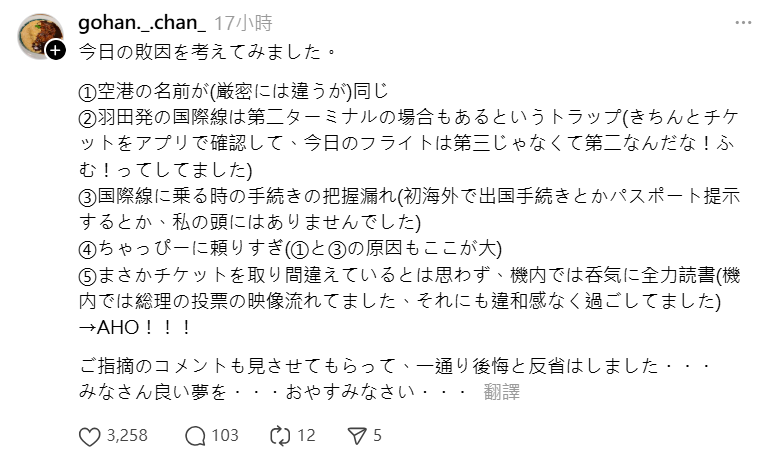The height and width of the screenshot is (460, 771).
Task: Like the post with the heart icon
Action: [90, 436]
